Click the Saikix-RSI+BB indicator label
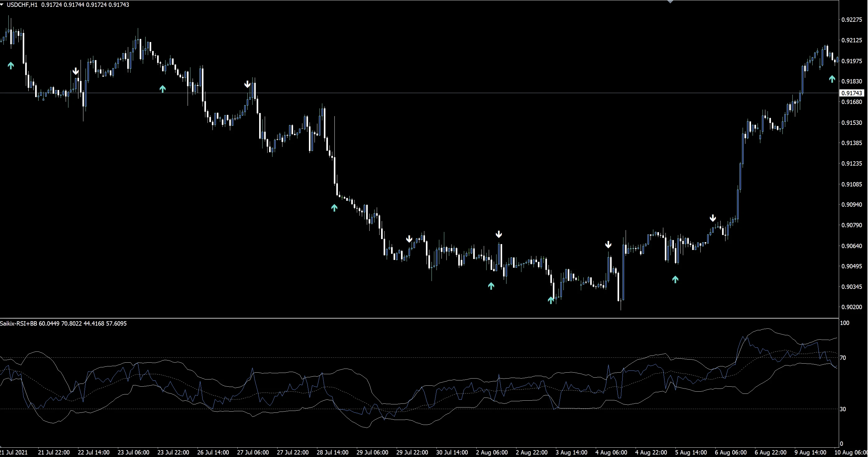Screen dimensions: 868x457 (x=19, y=323)
